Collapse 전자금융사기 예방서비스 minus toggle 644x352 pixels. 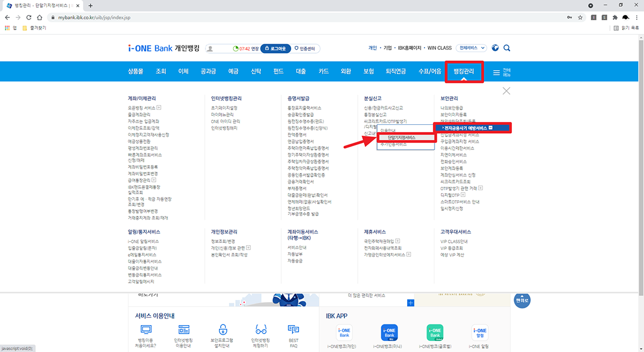[491, 128]
